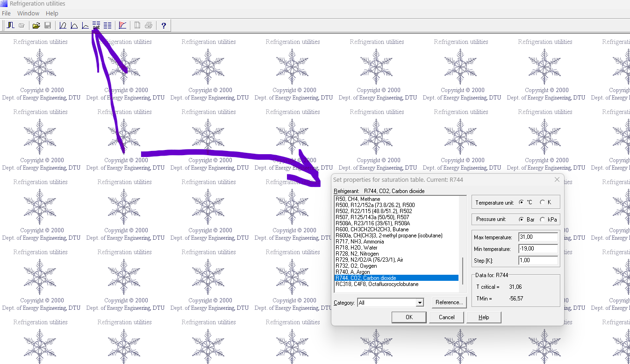Image resolution: width=630 pixels, height=364 pixels.
Task: Select Bar pressure unit
Action: [x=522, y=219]
